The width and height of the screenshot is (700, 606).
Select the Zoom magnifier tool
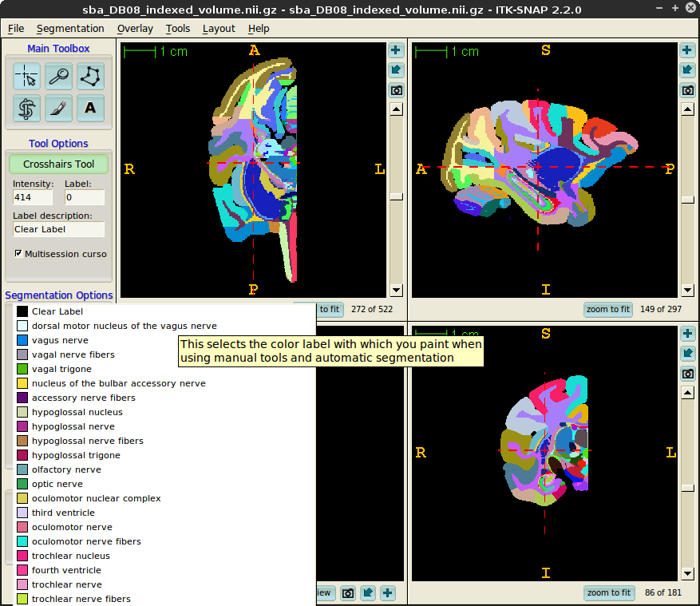click(x=58, y=77)
